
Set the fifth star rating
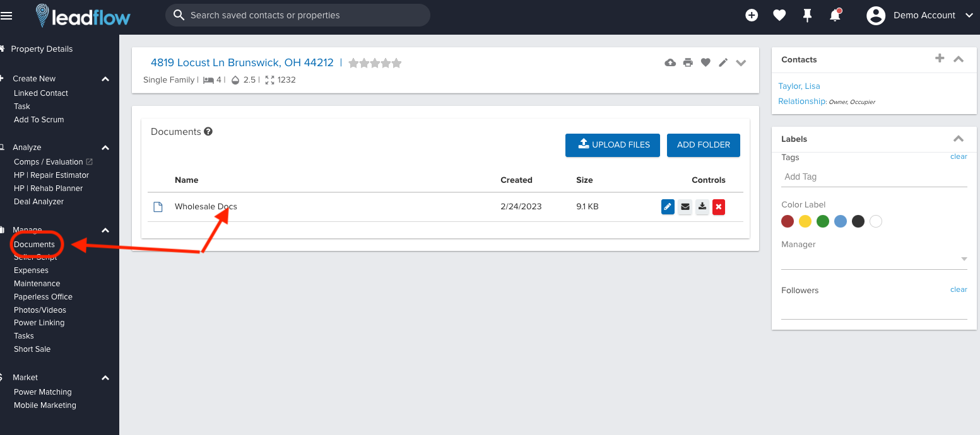(396, 63)
